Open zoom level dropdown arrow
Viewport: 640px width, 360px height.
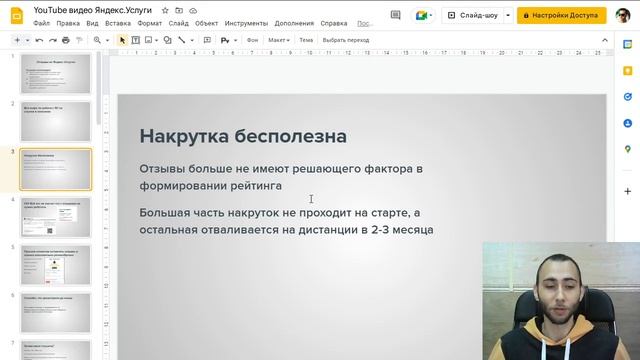click(x=107, y=40)
